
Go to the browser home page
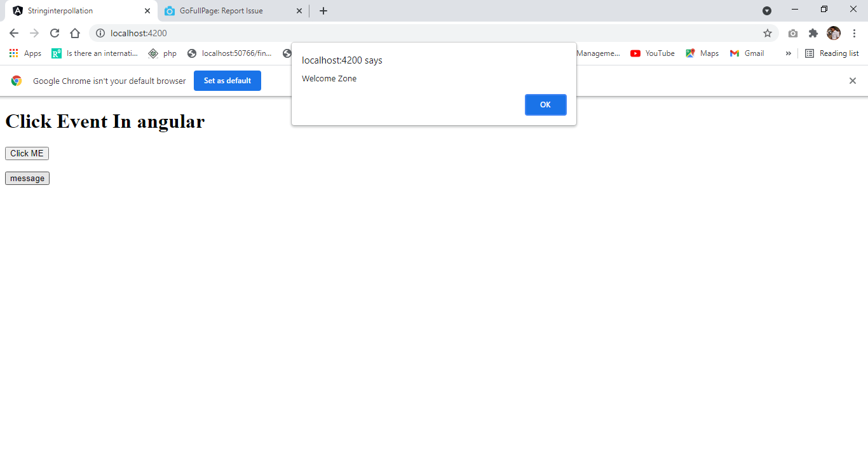pyautogui.click(x=75, y=33)
